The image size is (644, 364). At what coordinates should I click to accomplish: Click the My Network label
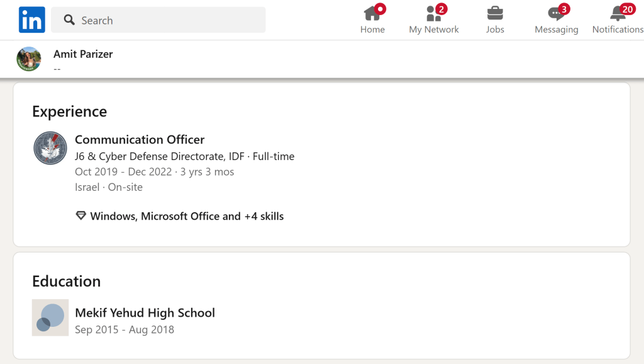coord(434,30)
